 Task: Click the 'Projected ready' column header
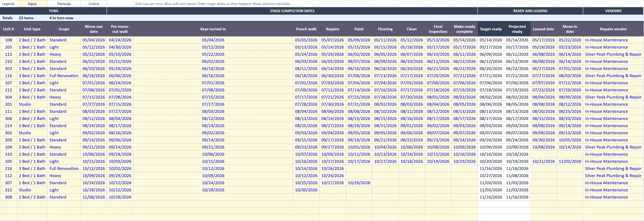point(517,29)
